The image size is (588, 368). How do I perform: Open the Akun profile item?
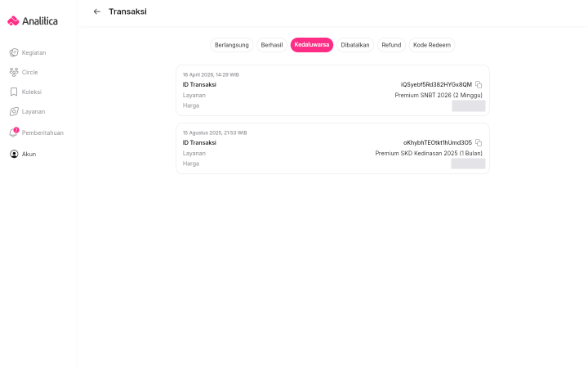click(x=23, y=154)
